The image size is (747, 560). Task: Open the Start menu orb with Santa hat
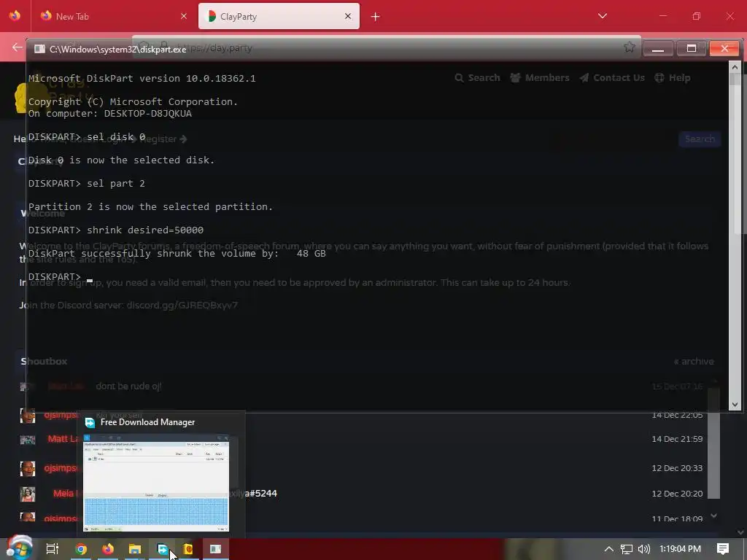pyautogui.click(x=20, y=548)
